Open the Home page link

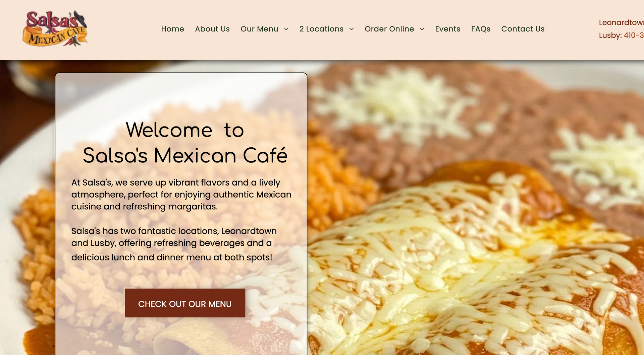coord(172,29)
